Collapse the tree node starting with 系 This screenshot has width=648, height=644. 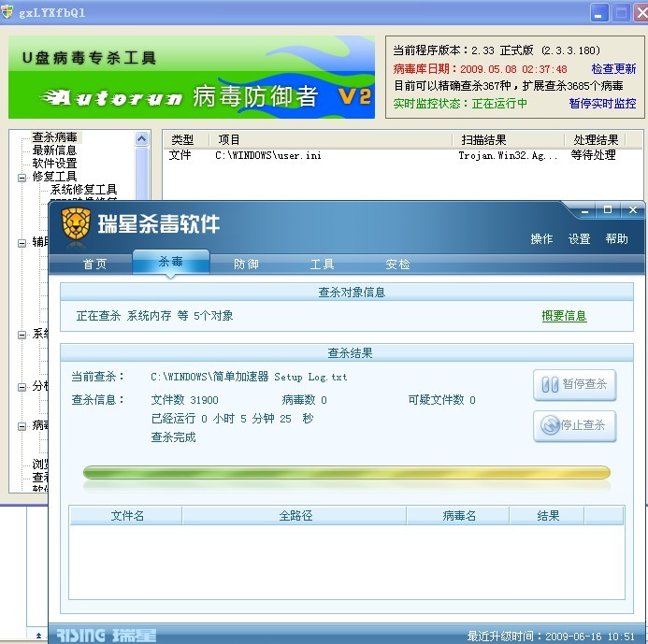coord(22,335)
